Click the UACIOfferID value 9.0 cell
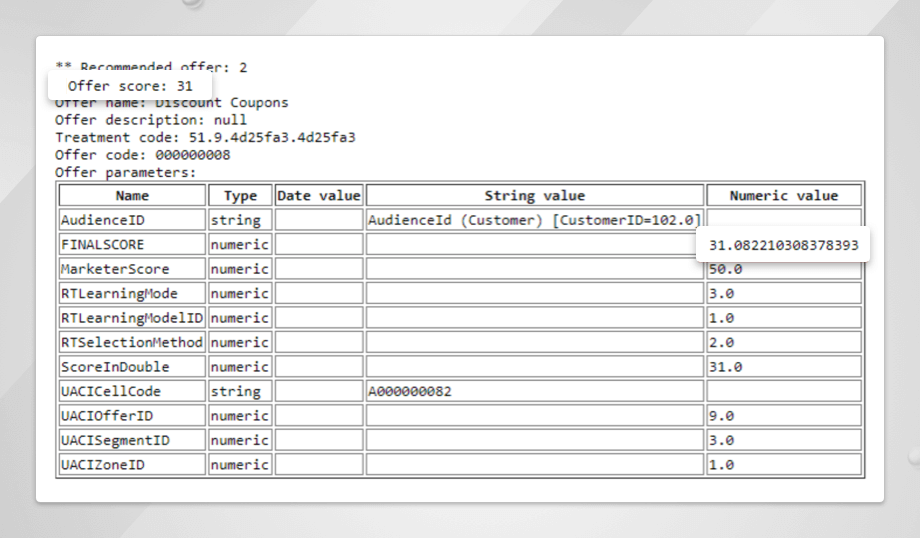This screenshot has width=920, height=538. point(784,416)
